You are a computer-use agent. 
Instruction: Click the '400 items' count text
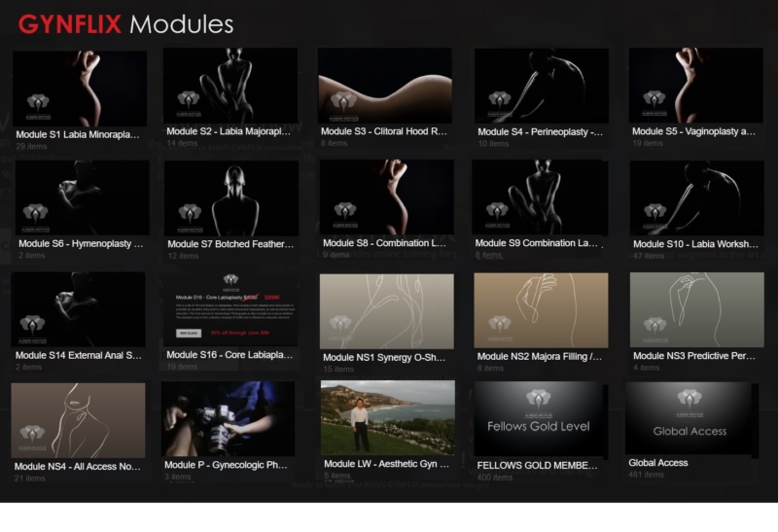coord(495,478)
